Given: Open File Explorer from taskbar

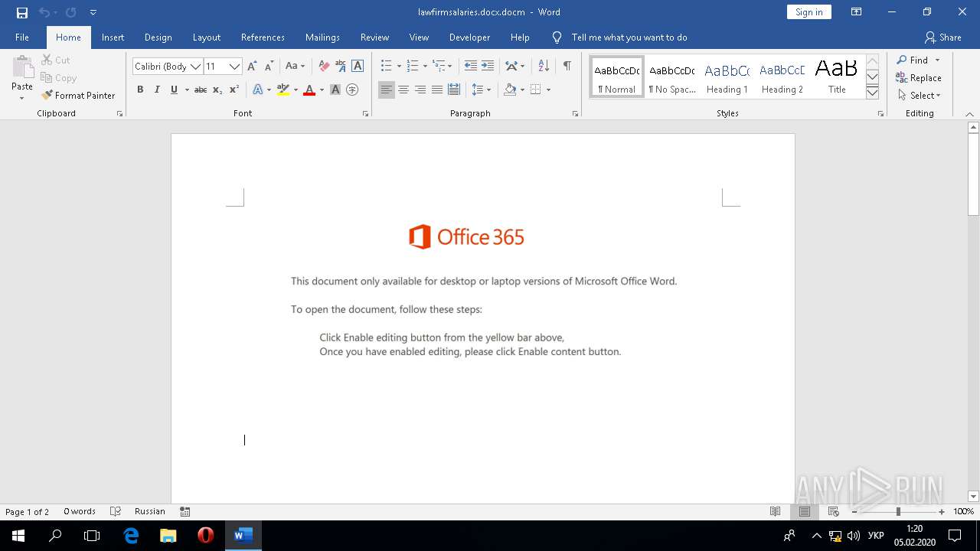Looking at the screenshot, I should tap(168, 536).
